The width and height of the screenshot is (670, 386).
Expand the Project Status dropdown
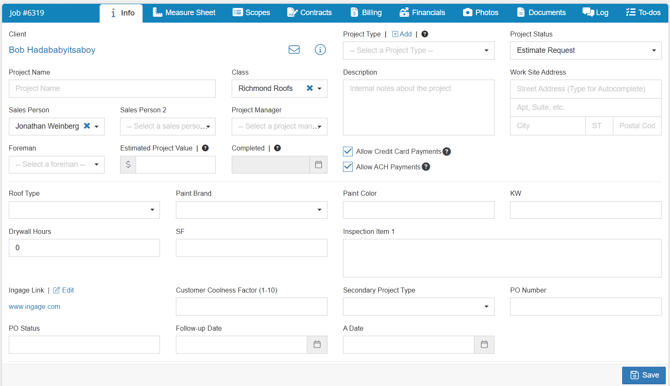[x=585, y=50]
